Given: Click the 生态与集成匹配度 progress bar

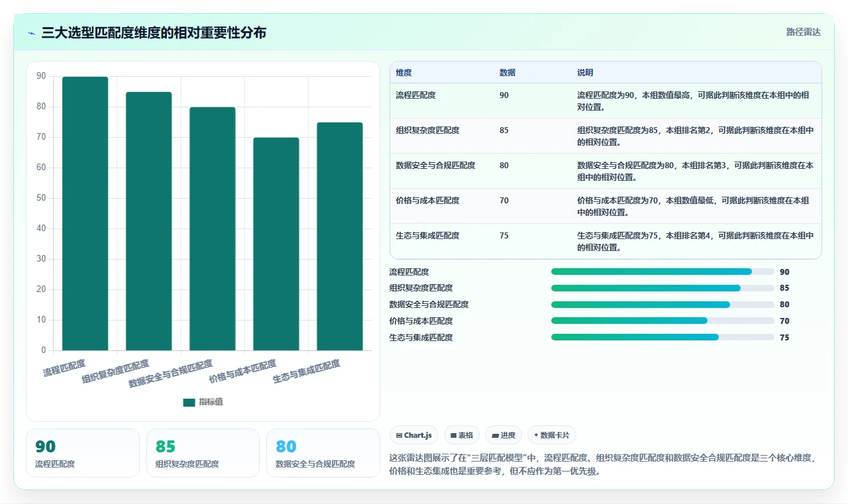Looking at the screenshot, I should (662, 337).
